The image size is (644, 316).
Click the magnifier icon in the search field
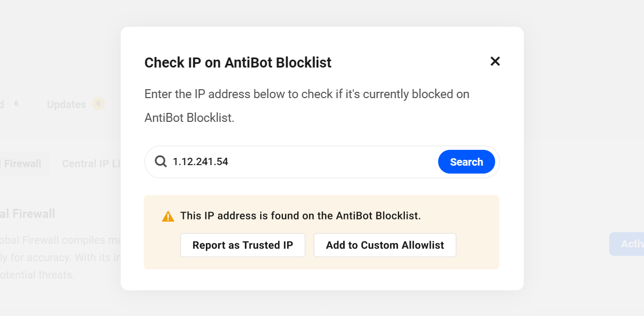pos(160,162)
